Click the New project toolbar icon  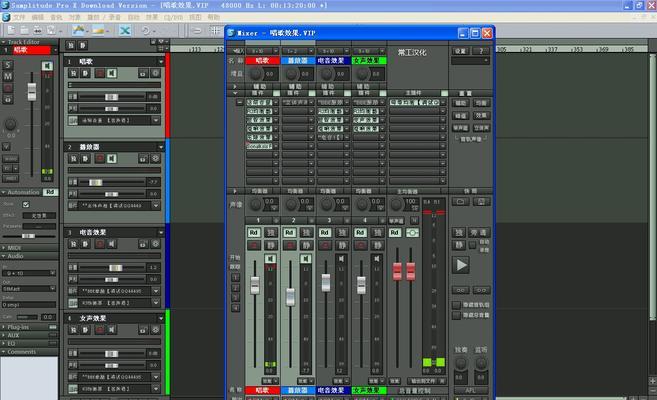tap(11, 31)
